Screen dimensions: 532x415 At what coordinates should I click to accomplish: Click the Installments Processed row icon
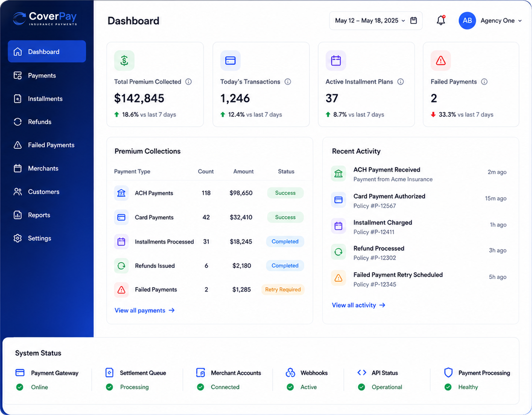[x=121, y=242]
